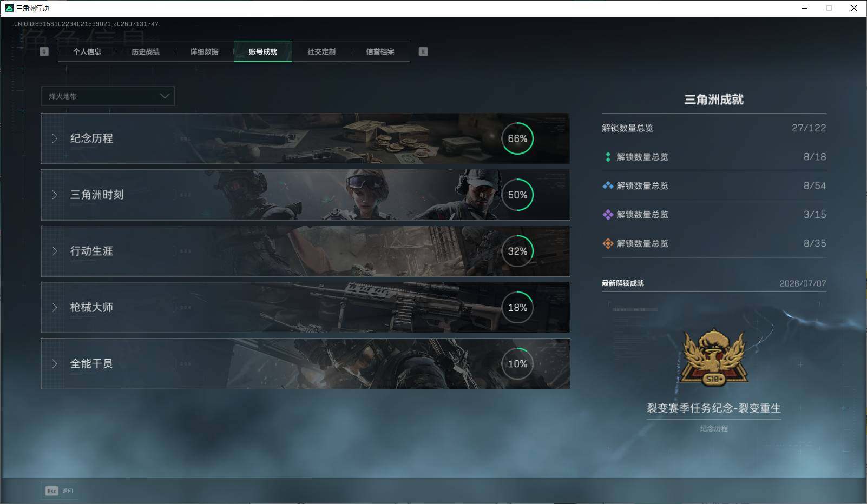867x504 pixels.
Task: Click the blue tier achievement icon
Action: (x=608, y=185)
